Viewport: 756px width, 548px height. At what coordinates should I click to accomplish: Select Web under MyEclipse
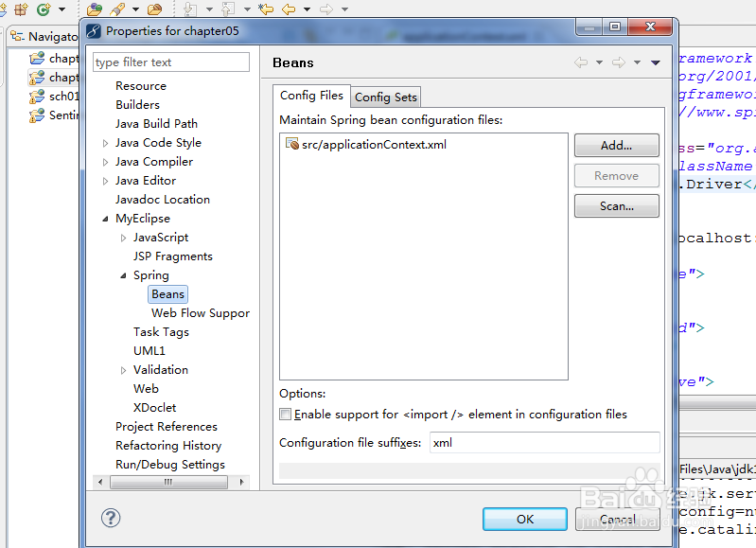click(146, 389)
